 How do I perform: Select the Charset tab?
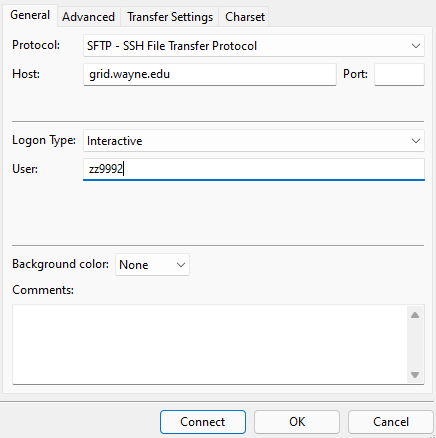(x=245, y=17)
